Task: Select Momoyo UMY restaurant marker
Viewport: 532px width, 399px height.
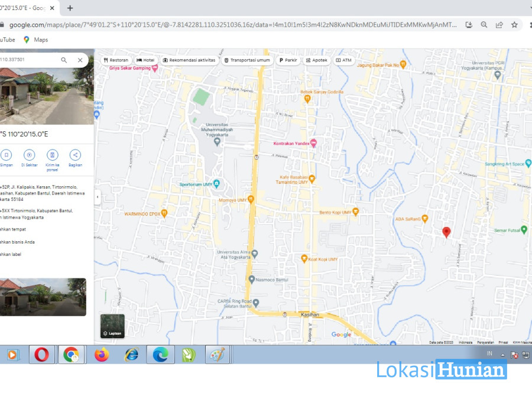Action: [251, 199]
